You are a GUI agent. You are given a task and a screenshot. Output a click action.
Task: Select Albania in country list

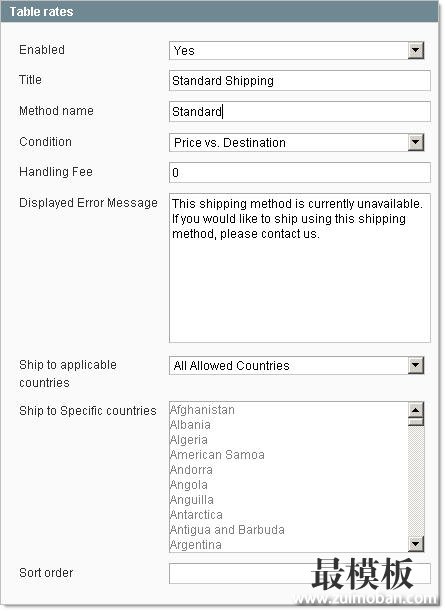pos(190,425)
